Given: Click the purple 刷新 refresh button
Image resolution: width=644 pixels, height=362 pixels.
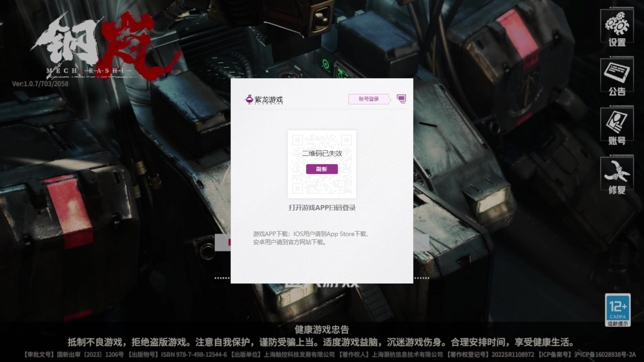Looking at the screenshot, I should 322,169.
